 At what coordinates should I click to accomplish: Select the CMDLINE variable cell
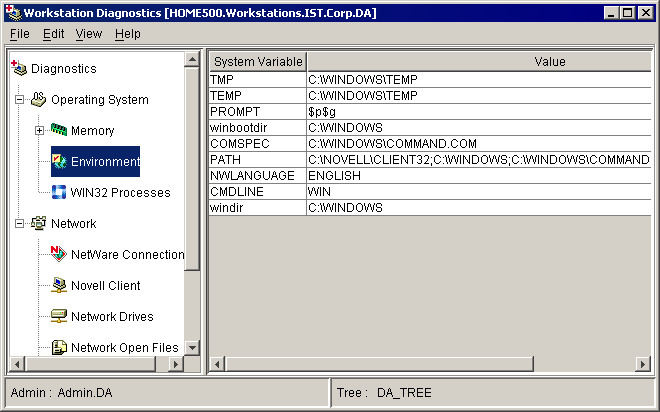(258, 191)
